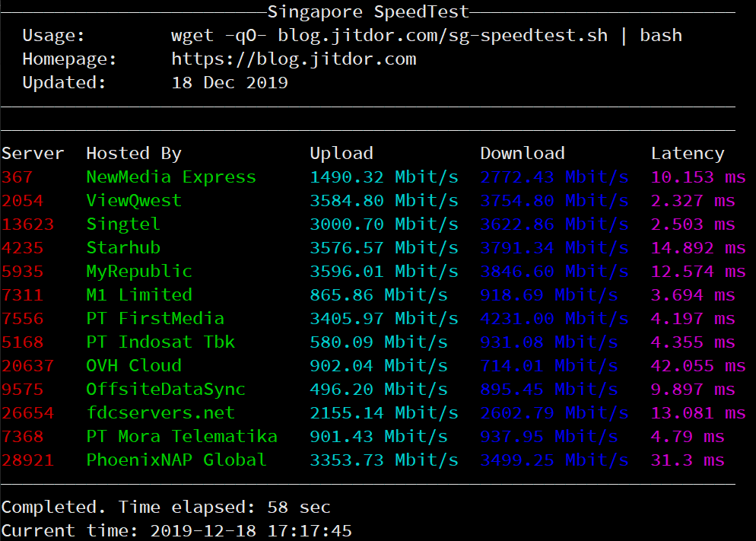Click upload speed 3584.80 Mbit/s
The height and width of the screenshot is (541, 756).
pos(384,201)
